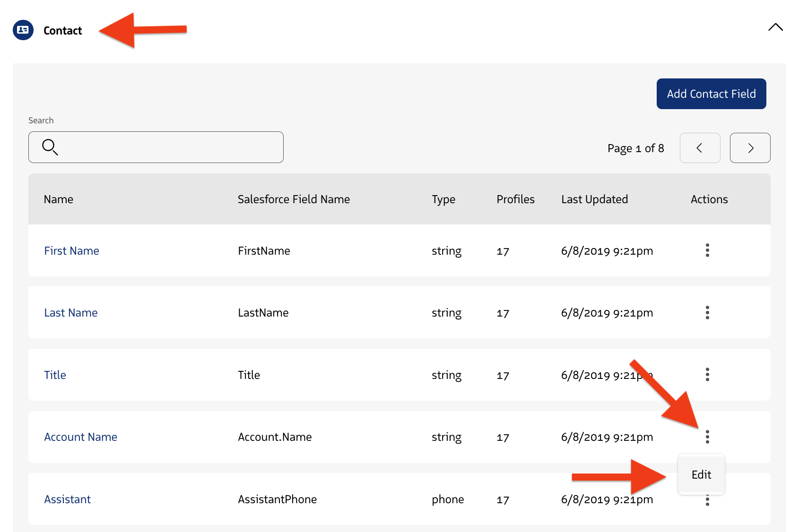Viewport: 799px width, 532px height.
Task: Click the Contact badge icon
Action: point(23,30)
